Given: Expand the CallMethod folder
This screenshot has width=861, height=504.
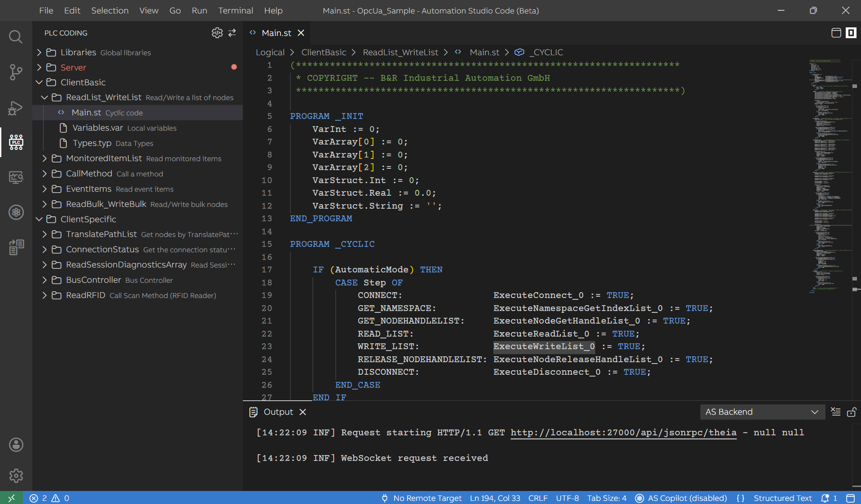Looking at the screenshot, I should [x=44, y=174].
